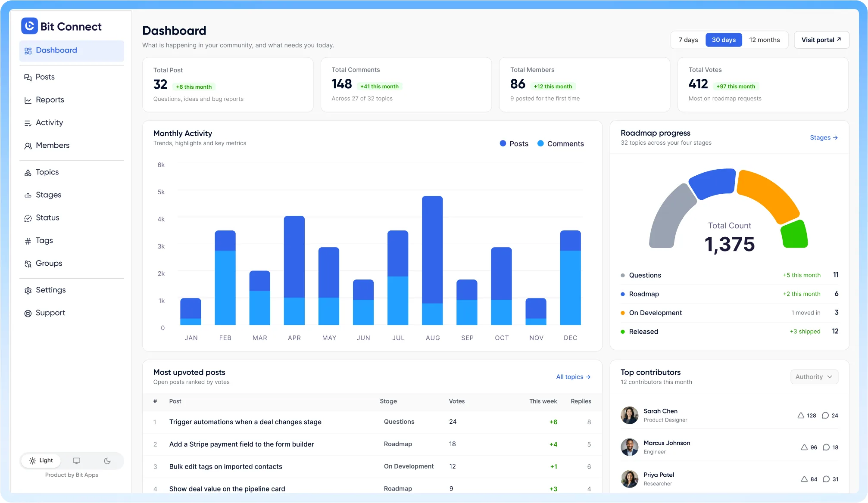
Task: Select the 7 days range tab
Action: point(688,40)
